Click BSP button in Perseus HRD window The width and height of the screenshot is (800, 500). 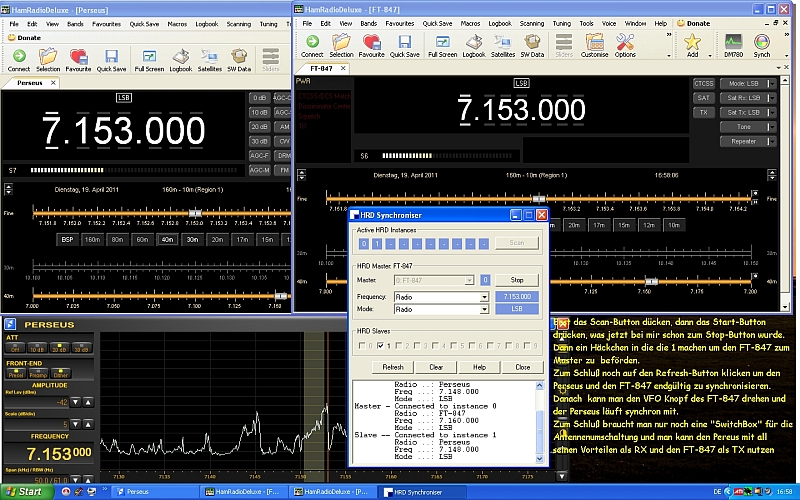click(x=67, y=239)
